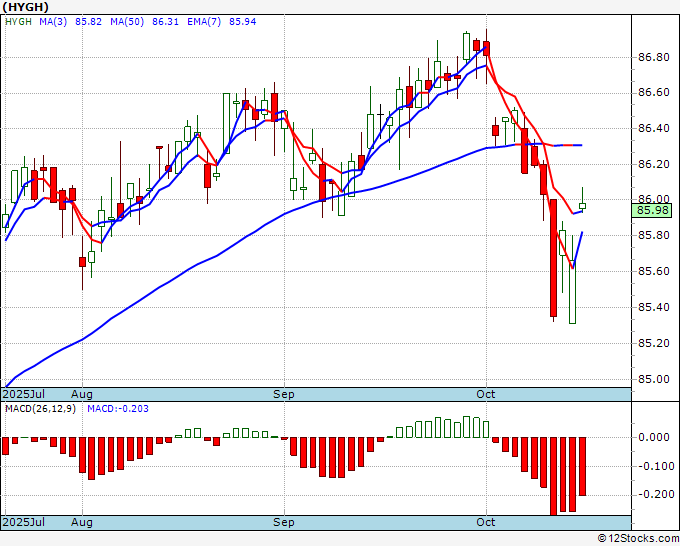Click the Oct label on MACD axis
The image size is (680, 546).
[x=486, y=522]
